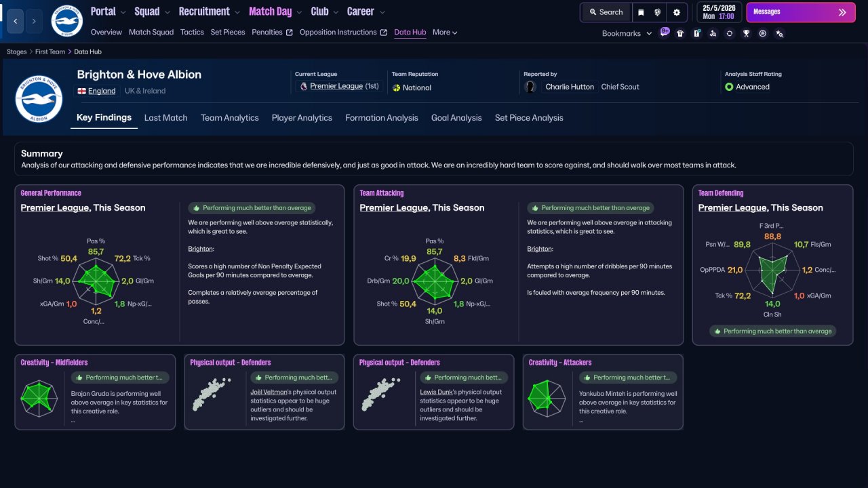
Task: Click the Stages breadcrumb
Action: [x=17, y=52]
